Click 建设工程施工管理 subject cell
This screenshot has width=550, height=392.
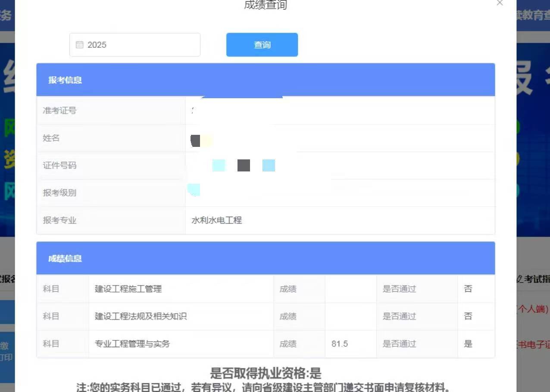(181, 289)
